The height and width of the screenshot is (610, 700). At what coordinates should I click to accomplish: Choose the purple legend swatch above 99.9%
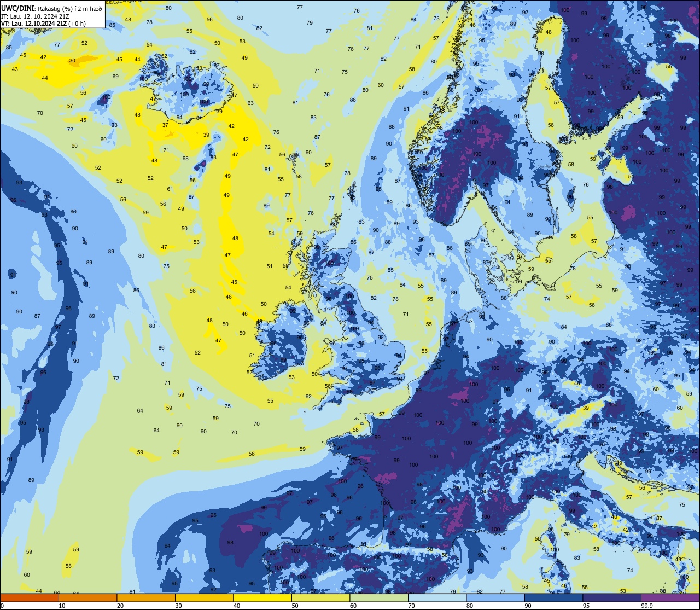[670, 597]
